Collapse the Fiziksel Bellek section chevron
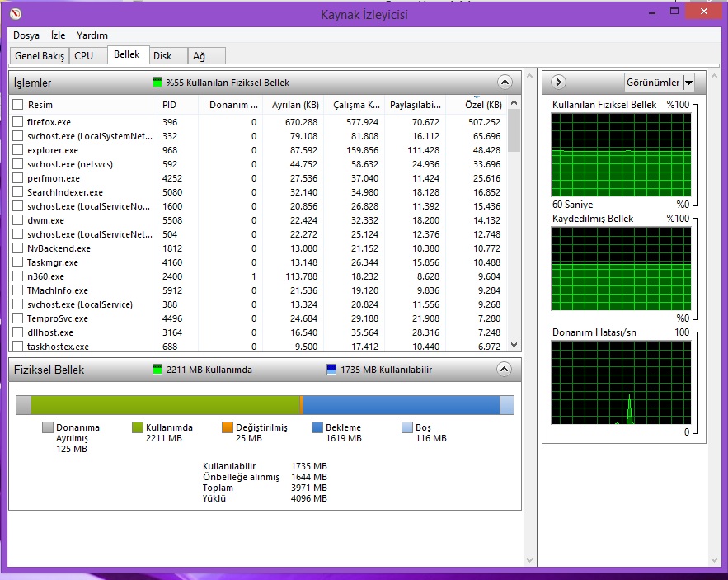The image size is (728, 580). [504, 370]
